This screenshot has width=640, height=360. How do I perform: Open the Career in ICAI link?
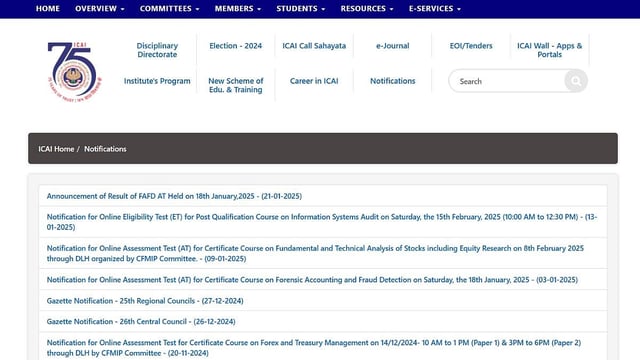click(314, 81)
